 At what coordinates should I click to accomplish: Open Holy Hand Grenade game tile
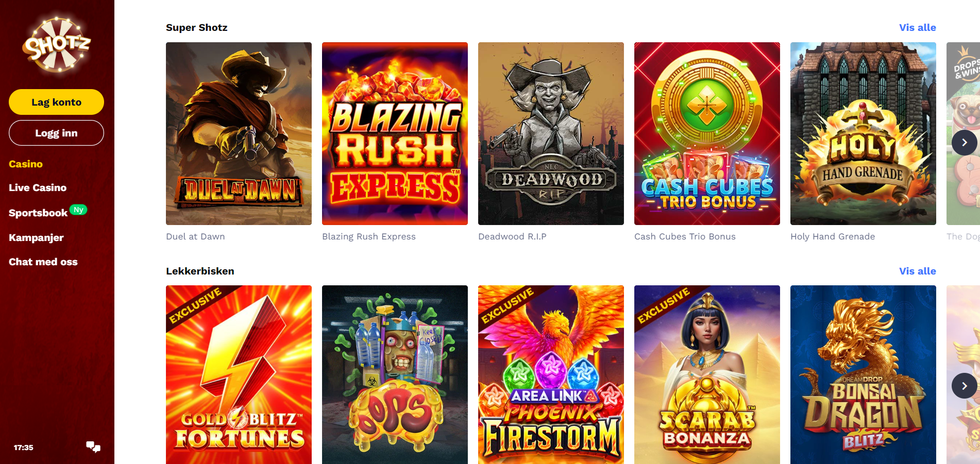(x=863, y=133)
